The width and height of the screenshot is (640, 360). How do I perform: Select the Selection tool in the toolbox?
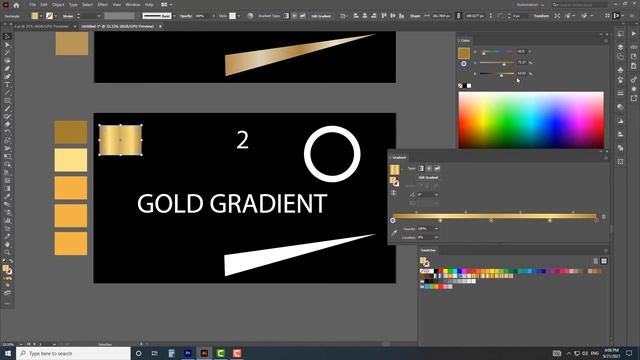pos(7,37)
